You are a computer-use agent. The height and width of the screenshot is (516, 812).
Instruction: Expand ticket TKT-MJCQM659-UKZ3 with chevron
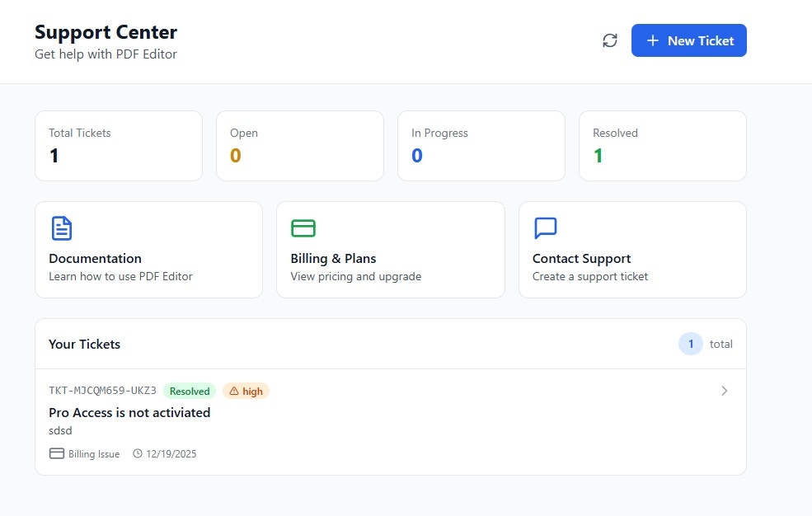coord(725,391)
